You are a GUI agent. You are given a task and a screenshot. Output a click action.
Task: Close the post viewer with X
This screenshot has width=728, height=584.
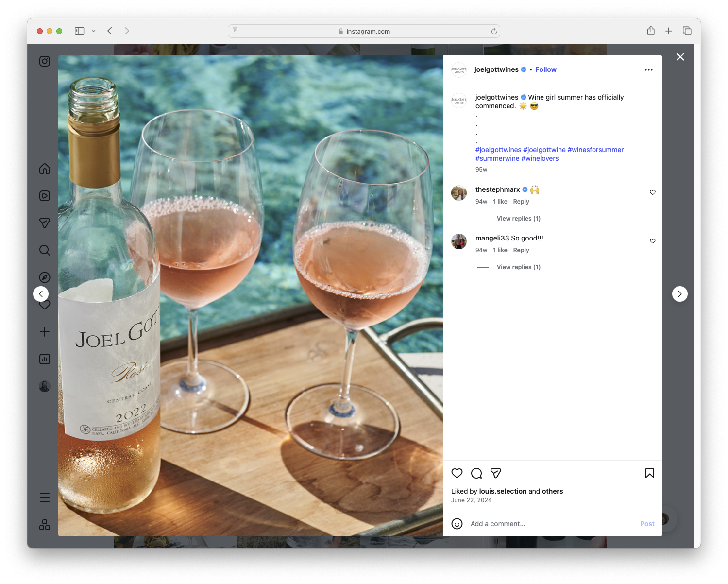click(680, 57)
